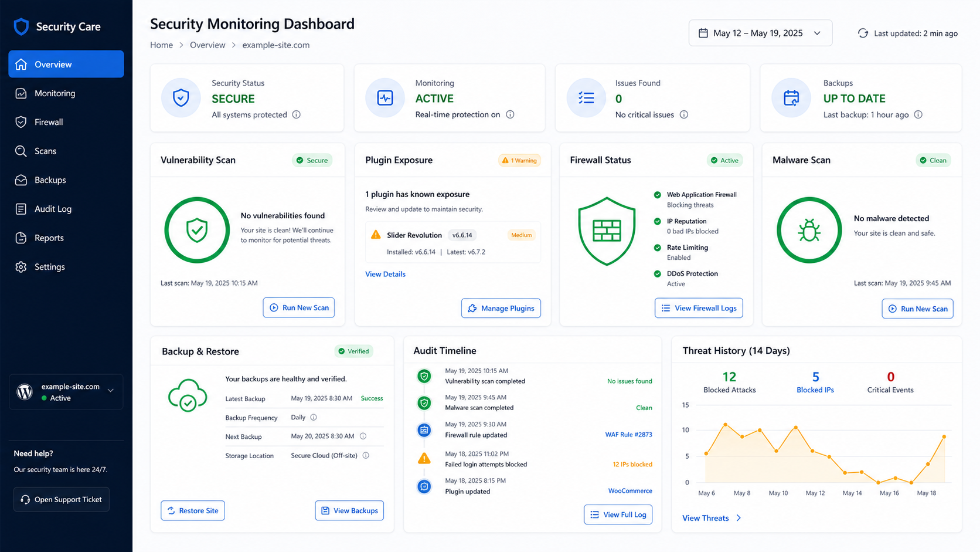Click the WordPress logo in site selector
This screenshot has height=552, width=980.
click(25, 391)
